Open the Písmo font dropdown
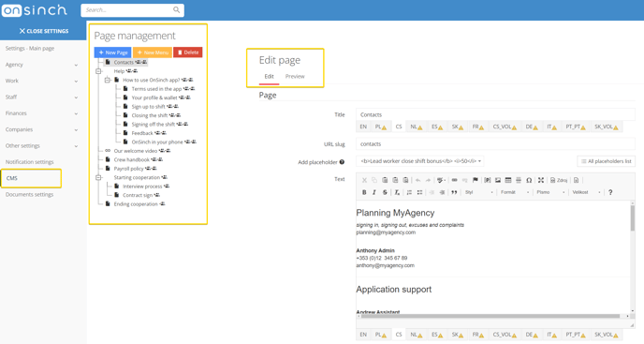 [550, 192]
